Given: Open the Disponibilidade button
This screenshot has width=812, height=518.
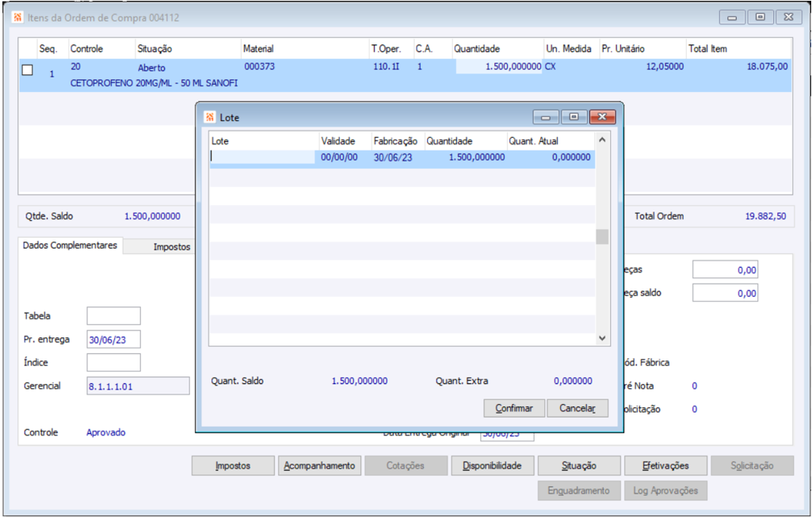Looking at the screenshot, I should [493, 466].
